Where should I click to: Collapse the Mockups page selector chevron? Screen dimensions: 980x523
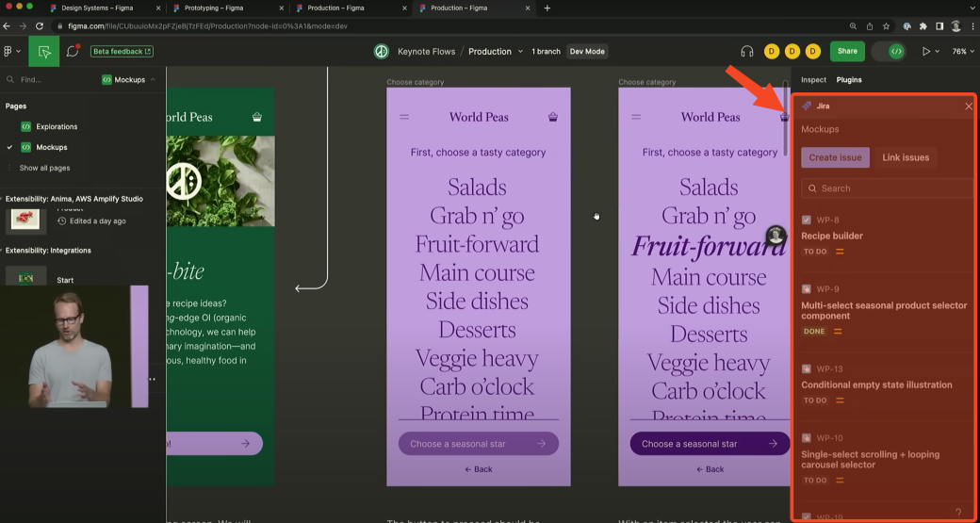pos(154,80)
